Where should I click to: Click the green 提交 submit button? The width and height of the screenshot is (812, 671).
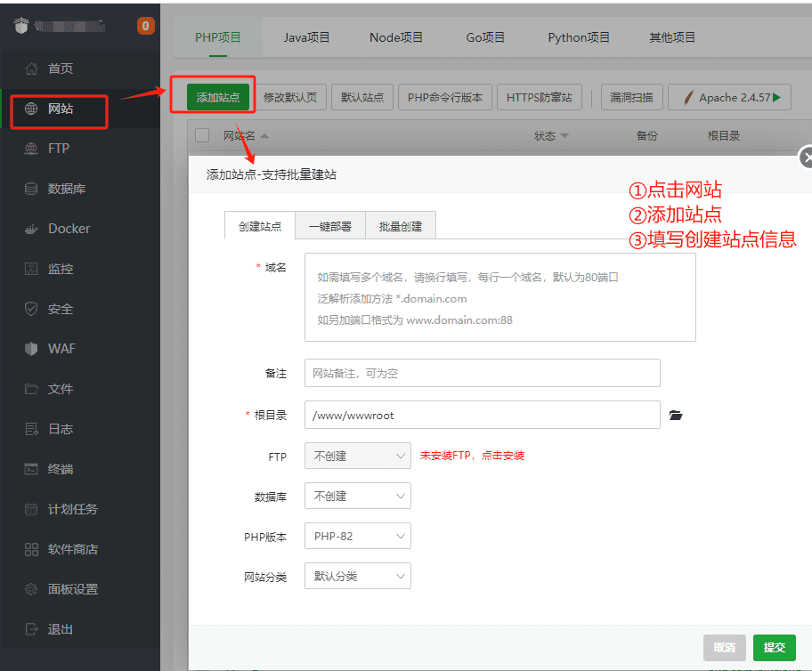[774, 647]
